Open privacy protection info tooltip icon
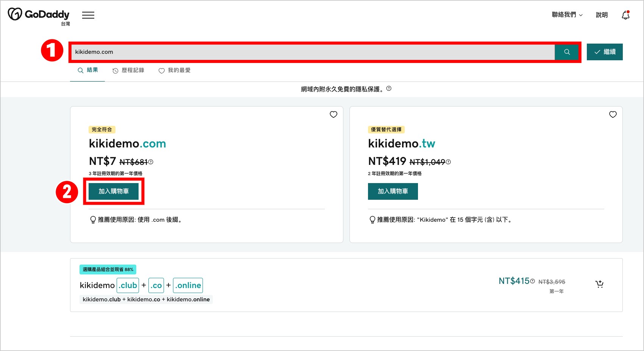This screenshot has width=644, height=351. 389,89
